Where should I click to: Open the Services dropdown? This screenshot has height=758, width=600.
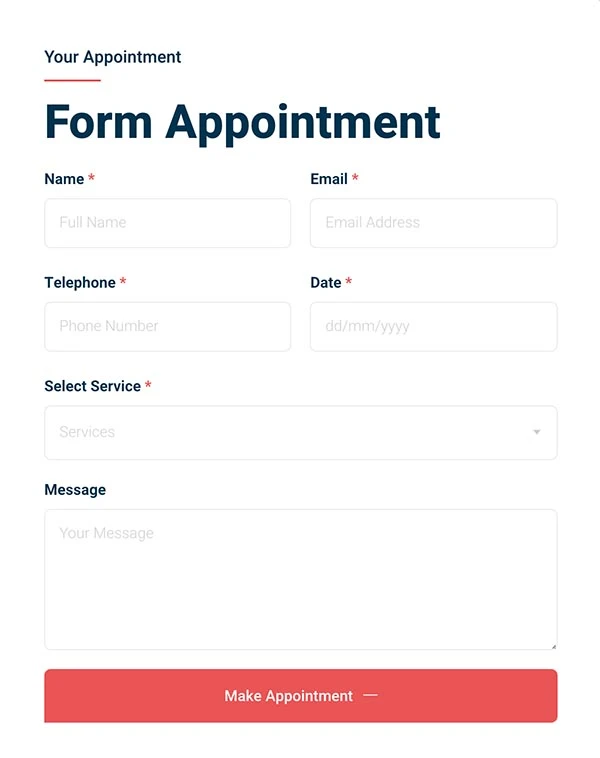[300, 433]
